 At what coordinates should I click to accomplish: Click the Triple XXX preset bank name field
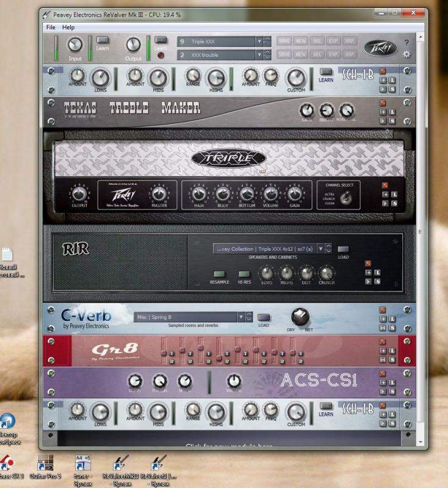pyautogui.click(x=217, y=41)
